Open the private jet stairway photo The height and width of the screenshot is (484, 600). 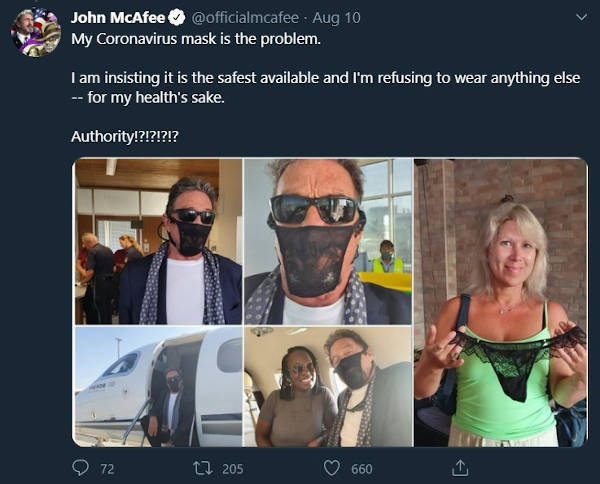pyautogui.click(x=157, y=386)
